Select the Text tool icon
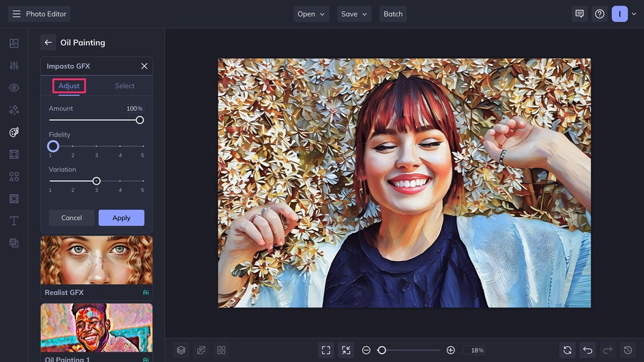644x362 pixels. 14,221
